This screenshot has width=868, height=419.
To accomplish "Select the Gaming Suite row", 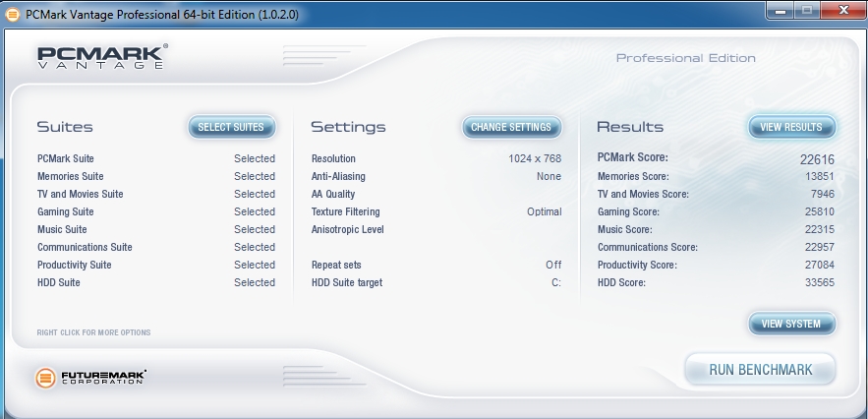I will tap(156, 211).
